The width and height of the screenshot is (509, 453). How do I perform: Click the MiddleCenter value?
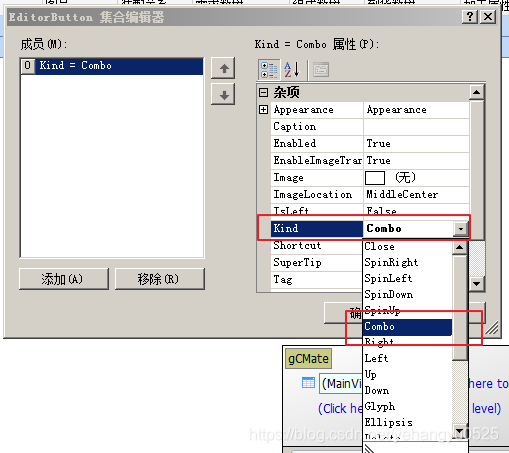(x=402, y=195)
